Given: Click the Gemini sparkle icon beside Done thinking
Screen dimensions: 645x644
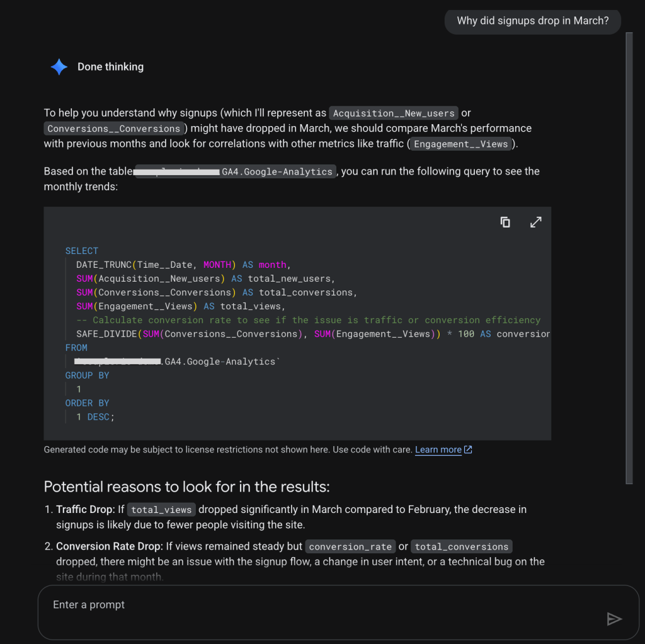Looking at the screenshot, I should 59,67.
